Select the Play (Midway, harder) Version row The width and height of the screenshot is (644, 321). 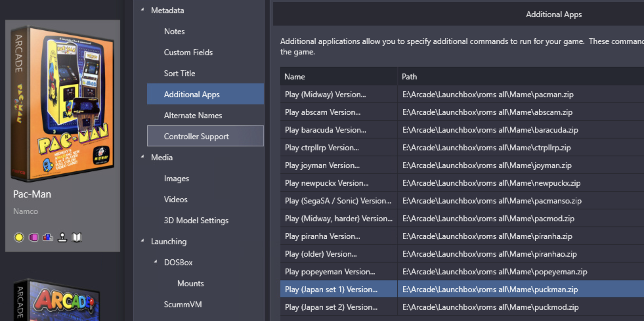tap(462, 219)
